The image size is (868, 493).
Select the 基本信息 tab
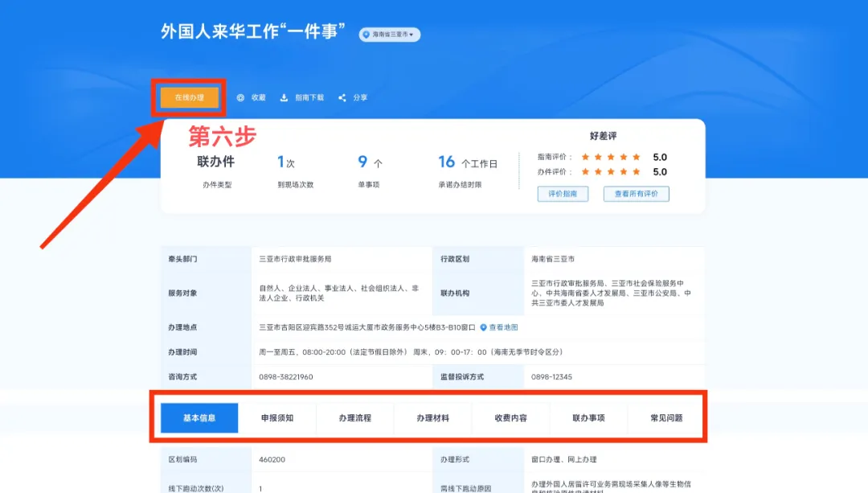(199, 418)
